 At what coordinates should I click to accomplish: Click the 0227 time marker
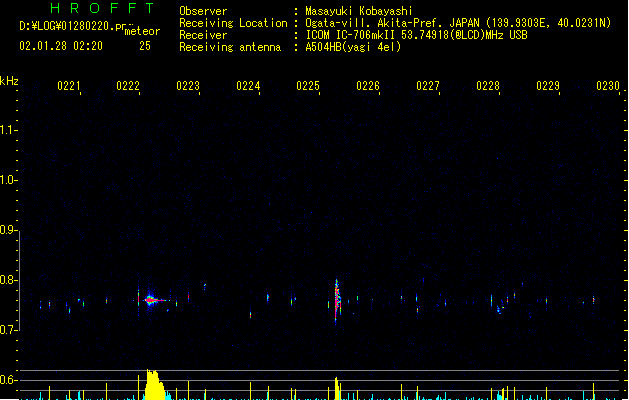click(x=428, y=86)
